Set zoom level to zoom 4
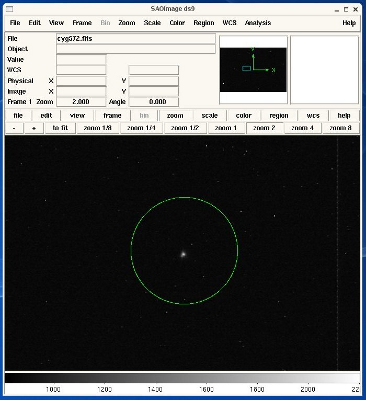366x400 pixels. coord(302,128)
